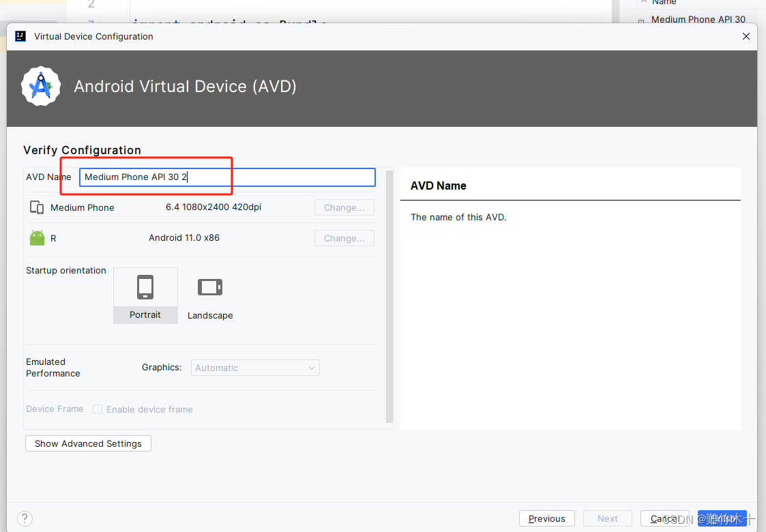Click the Cancel button
Viewport: 766px width, 532px height.
click(665, 518)
